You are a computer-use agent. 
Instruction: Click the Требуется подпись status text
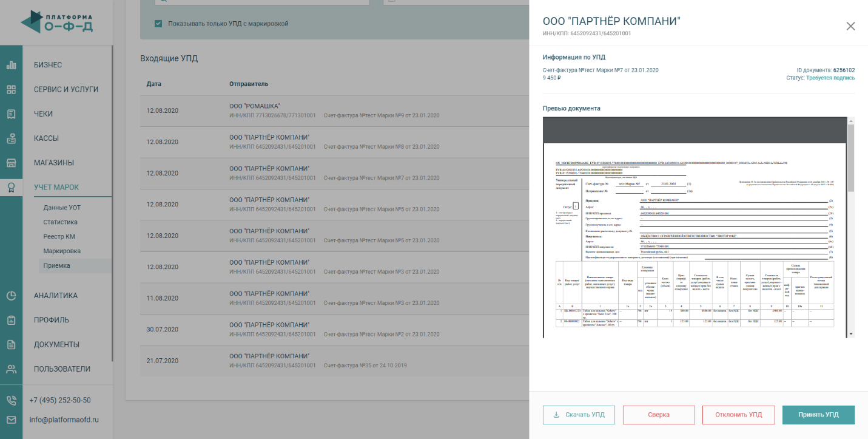830,78
